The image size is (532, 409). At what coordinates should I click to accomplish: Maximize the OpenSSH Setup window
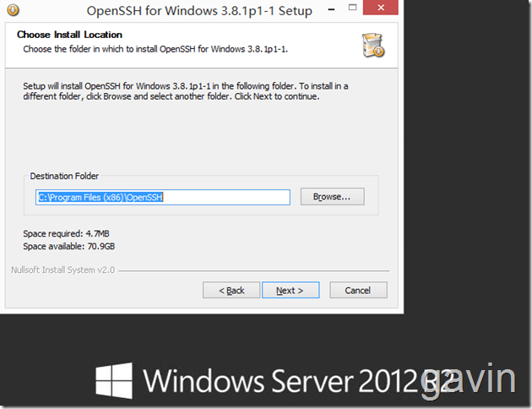pyautogui.click(x=352, y=8)
